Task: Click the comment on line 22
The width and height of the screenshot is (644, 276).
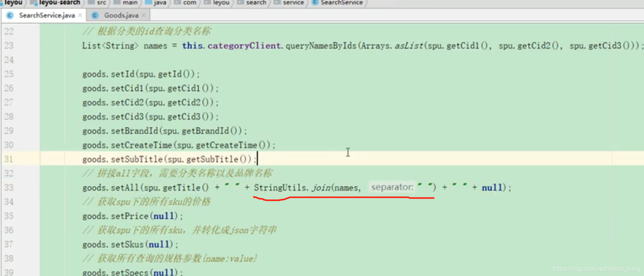Action: point(146,31)
